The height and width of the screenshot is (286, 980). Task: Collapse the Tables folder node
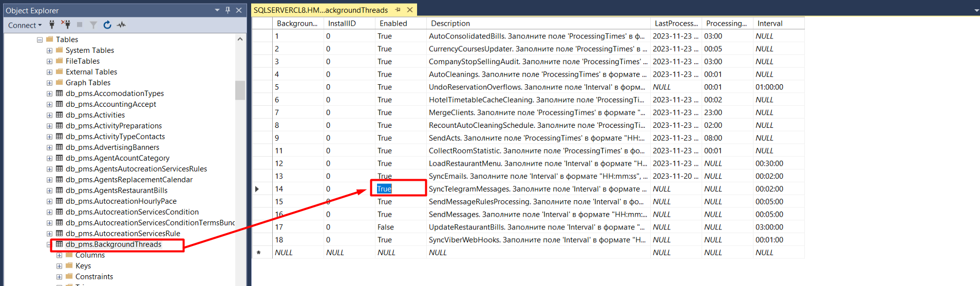point(40,40)
